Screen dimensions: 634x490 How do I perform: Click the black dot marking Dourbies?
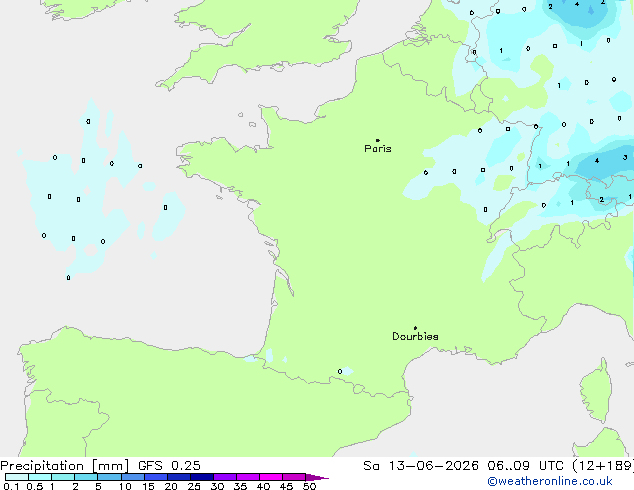point(415,328)
